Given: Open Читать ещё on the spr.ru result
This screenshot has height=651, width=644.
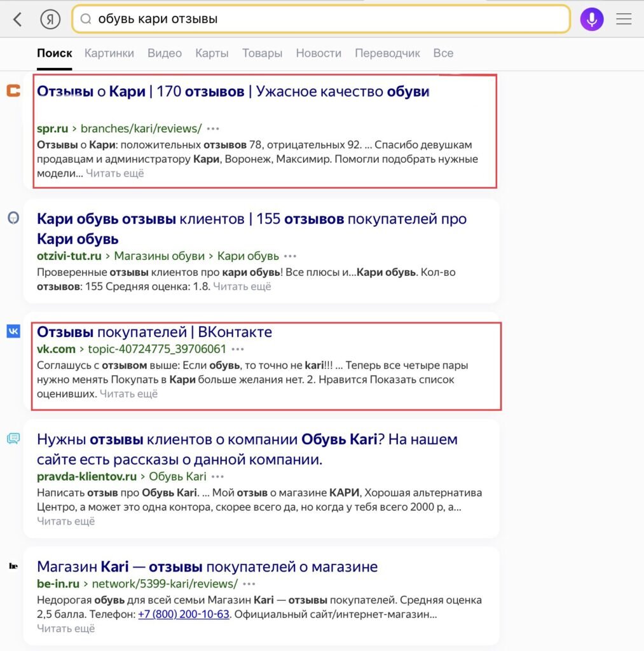Looking at the screenshot, I should pyautogui.click(x=116, y=173).
